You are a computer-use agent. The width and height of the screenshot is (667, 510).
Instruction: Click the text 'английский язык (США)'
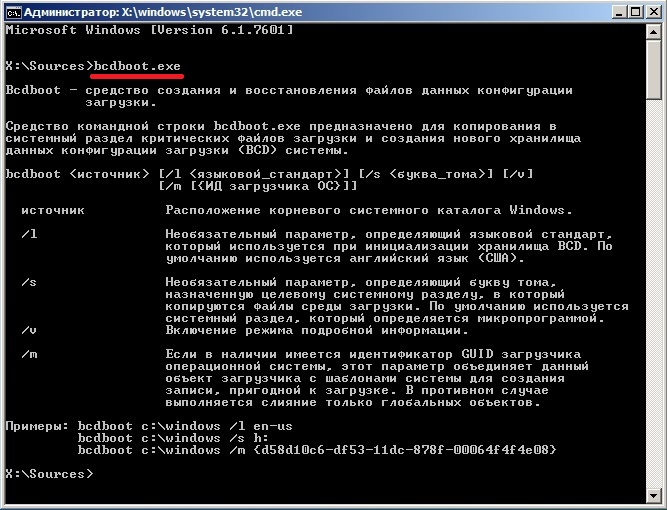coord(433,258)
